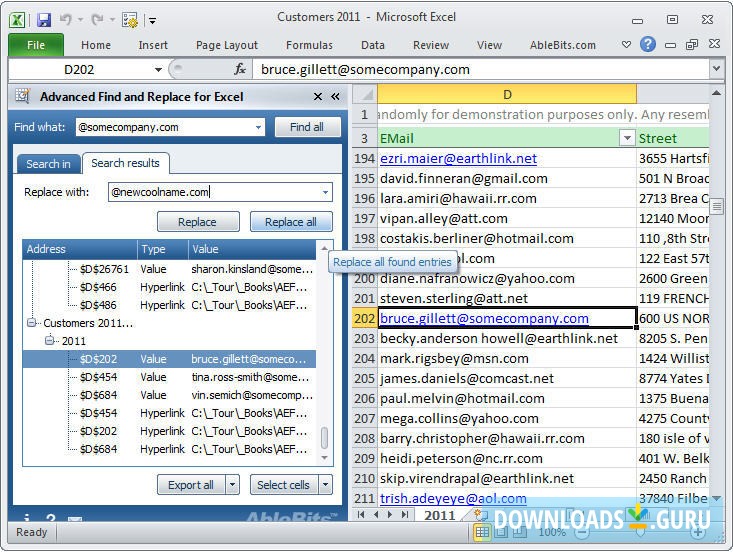Open the Select cells dropdown arrow
733x552 pixels.
point(326,485)
